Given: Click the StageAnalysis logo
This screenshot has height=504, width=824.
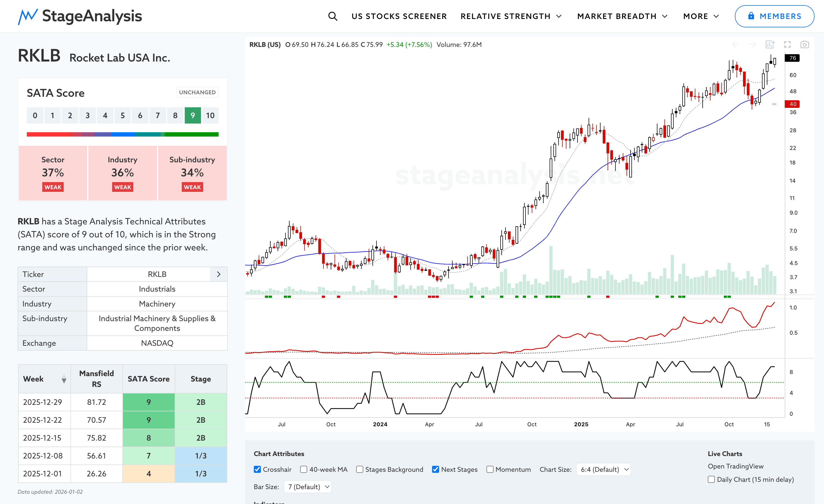Looking at the screenshot, I should point(80,16).
